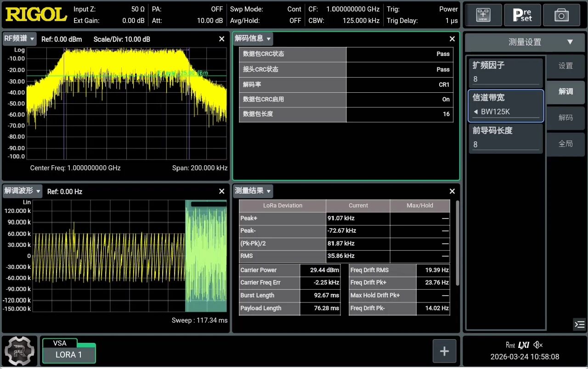Click the Trig Power setting
Screen dimensions: 588x369
coord(422,9)
